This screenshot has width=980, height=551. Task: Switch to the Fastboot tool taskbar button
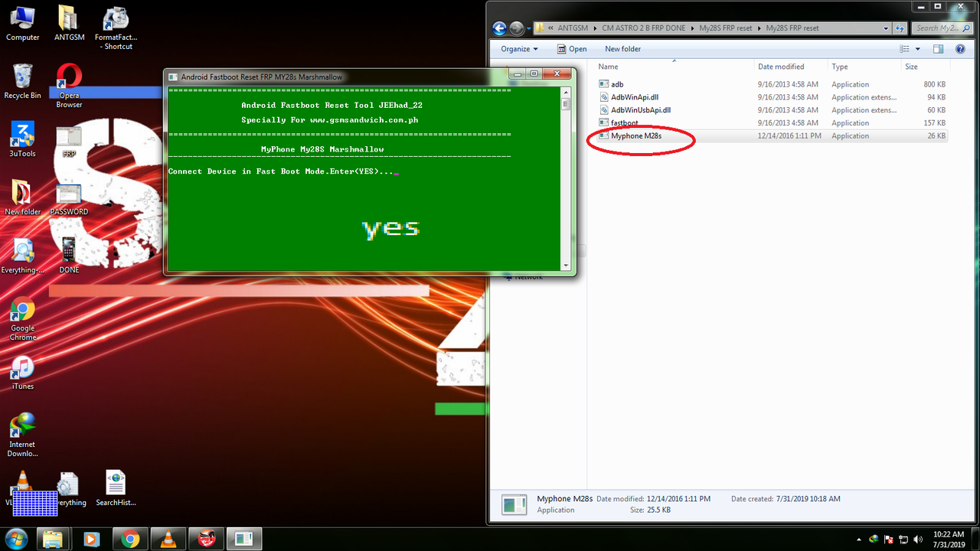(x=245, y=539)
